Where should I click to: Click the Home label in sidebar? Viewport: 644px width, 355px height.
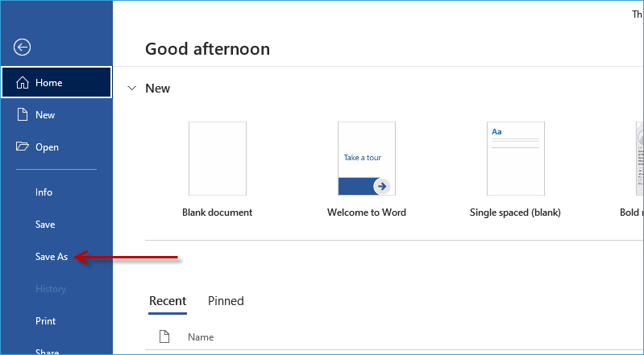(49, 83)
